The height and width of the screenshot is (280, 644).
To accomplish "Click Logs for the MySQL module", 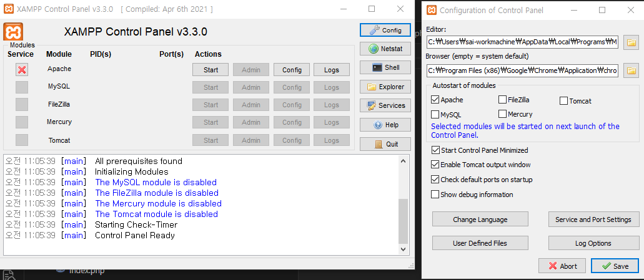I will pos(332,87).
